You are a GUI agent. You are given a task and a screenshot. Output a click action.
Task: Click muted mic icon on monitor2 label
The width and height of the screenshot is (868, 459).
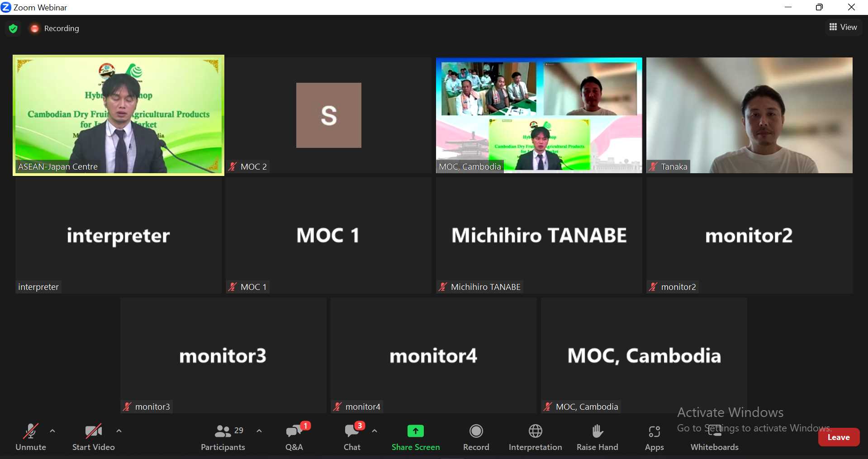(x=653, y=287)
